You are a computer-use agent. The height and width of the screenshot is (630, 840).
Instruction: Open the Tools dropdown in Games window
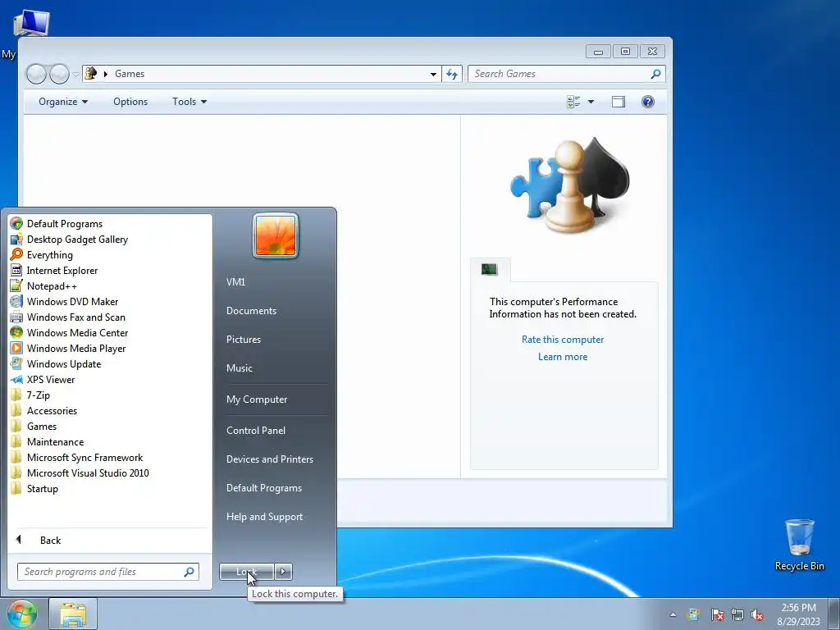click(x=189, y=102)
